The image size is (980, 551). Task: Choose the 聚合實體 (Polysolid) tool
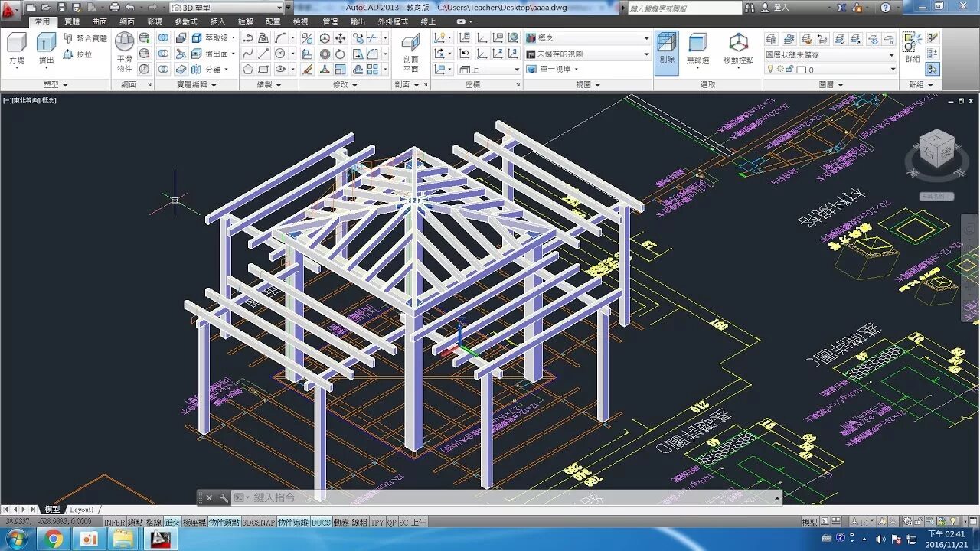click(x=86, y=38)
